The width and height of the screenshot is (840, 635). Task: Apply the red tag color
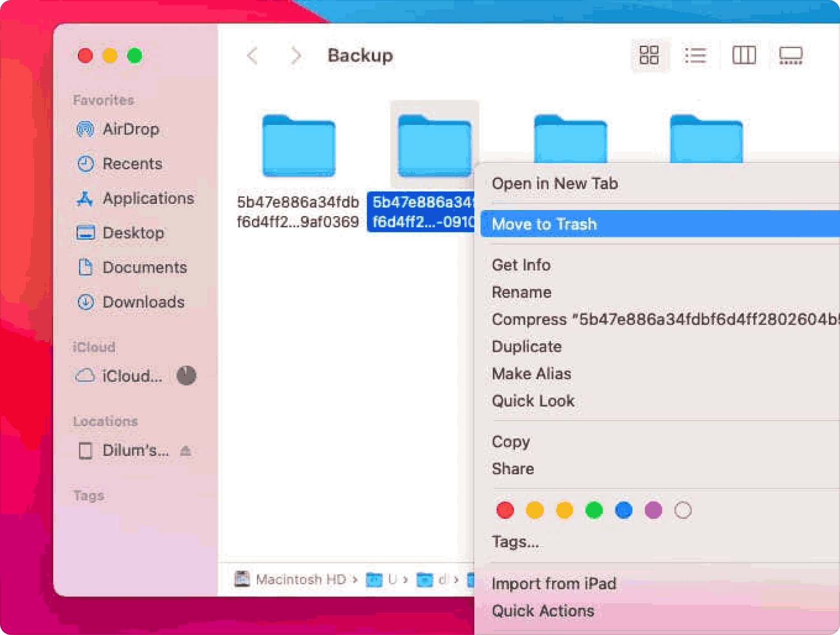click(x=505, y=510)
